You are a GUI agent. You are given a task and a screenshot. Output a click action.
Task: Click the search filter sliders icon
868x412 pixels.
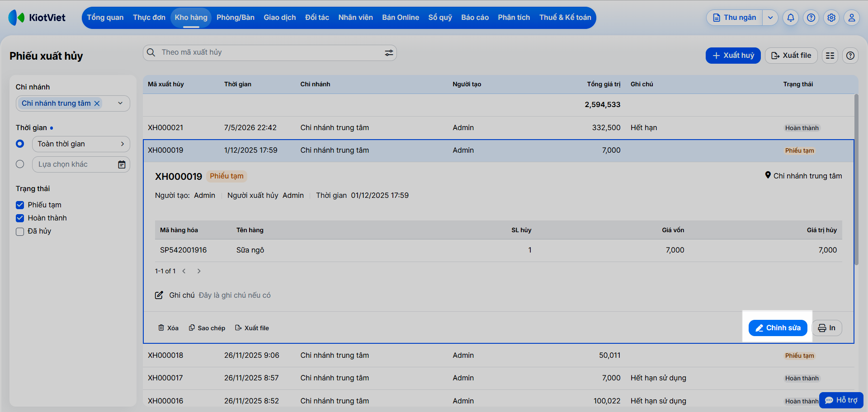(x=389, y=53)
